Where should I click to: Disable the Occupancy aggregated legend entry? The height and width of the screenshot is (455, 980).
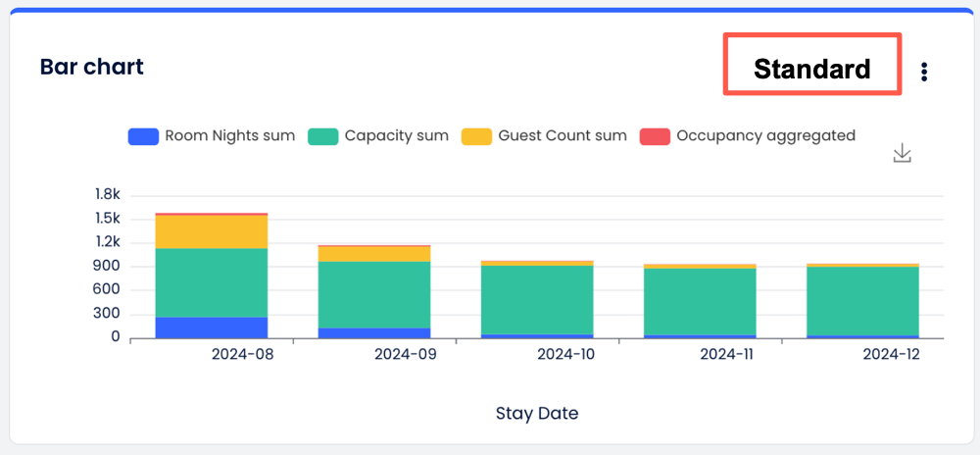[x=748, y=136]
